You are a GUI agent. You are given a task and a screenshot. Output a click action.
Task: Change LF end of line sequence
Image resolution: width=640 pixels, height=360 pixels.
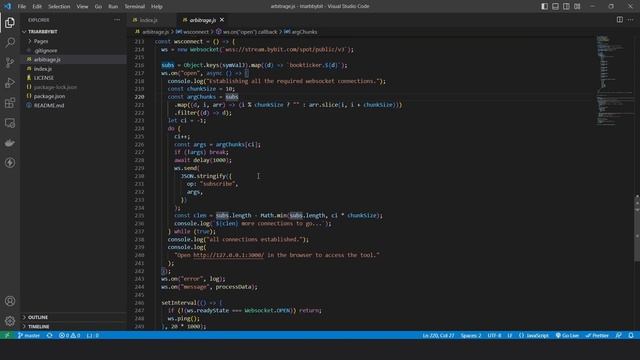click(510, 335)
